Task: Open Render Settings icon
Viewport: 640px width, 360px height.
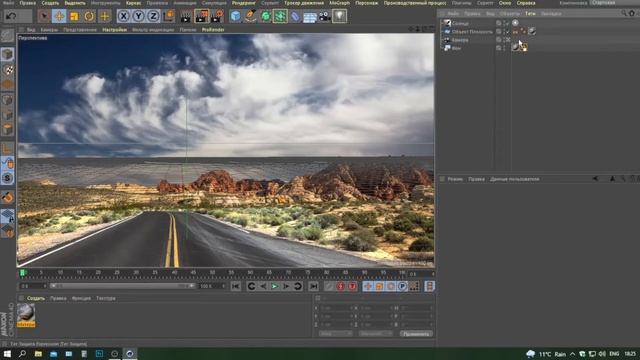Action: coord(217,16)
